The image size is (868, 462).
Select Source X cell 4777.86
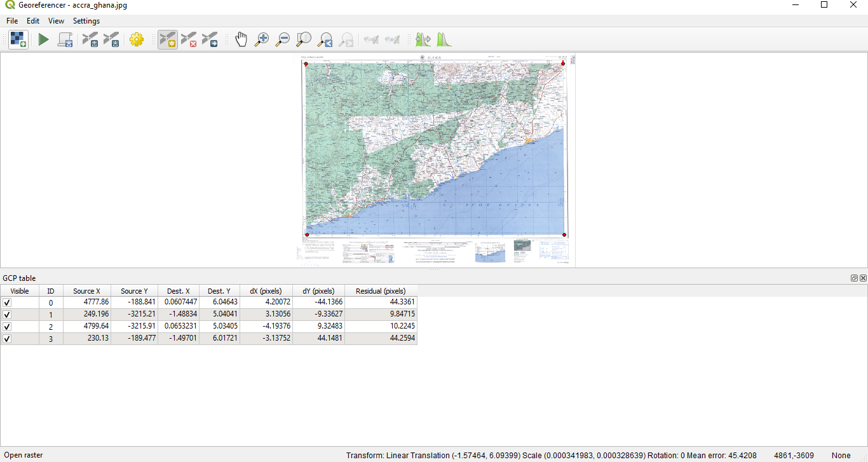click(87, 302)
